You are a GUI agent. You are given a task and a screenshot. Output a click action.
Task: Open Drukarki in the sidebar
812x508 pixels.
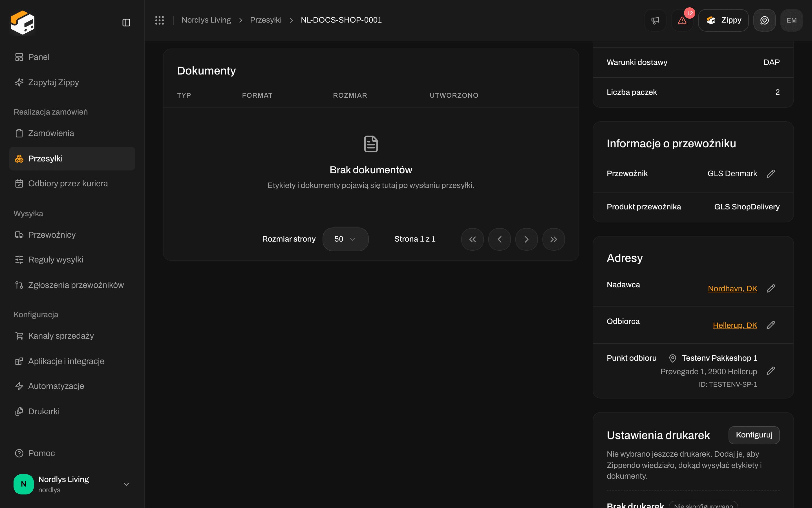point(72,411)
